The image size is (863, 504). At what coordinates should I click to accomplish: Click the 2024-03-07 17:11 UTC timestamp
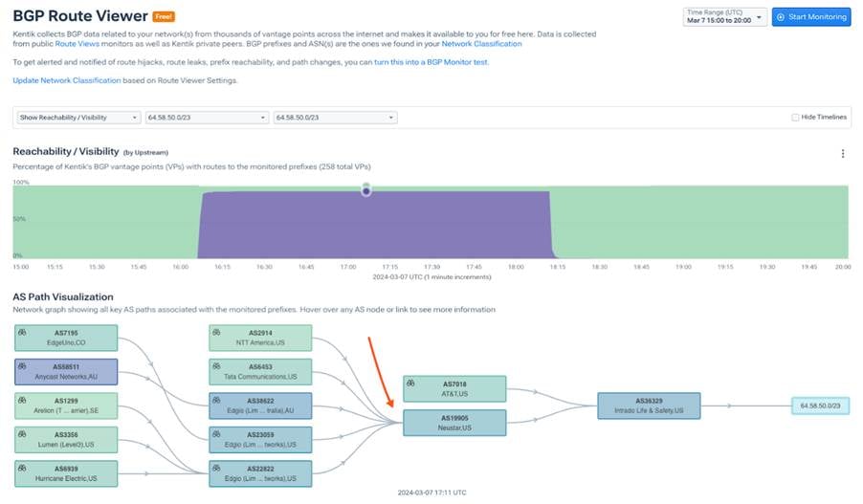431,493
